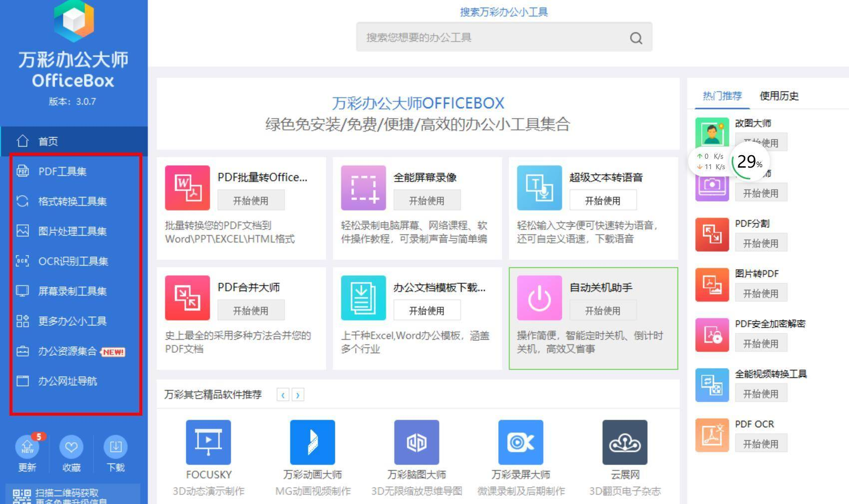
Task: Launch the 万彩动画大师 icon
Action: click(x=313, y=442)
